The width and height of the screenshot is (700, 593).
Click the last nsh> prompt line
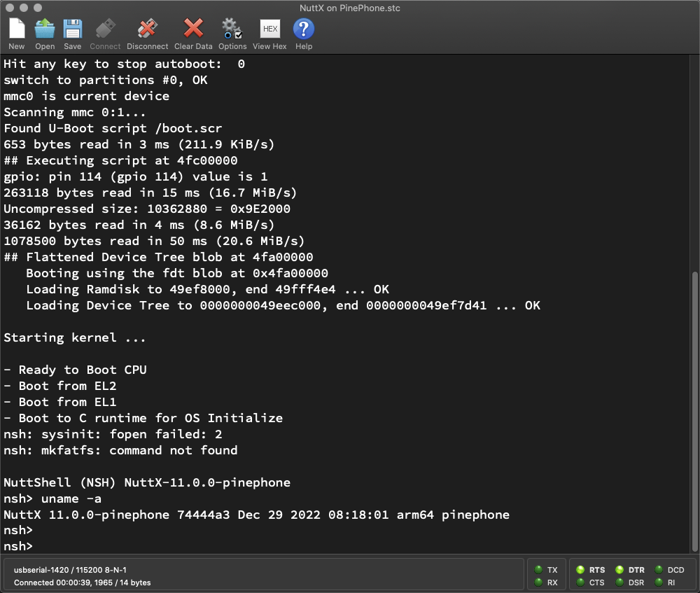coord(19,546)
